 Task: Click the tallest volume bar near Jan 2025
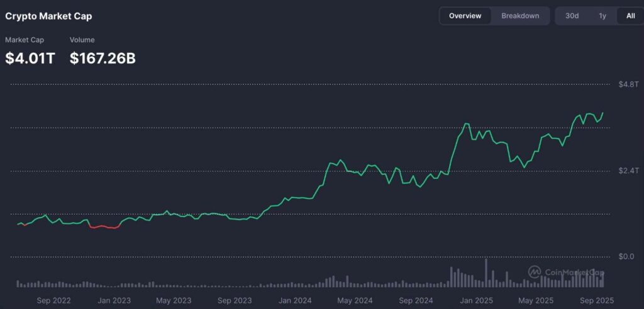click(x=486, y=272)
